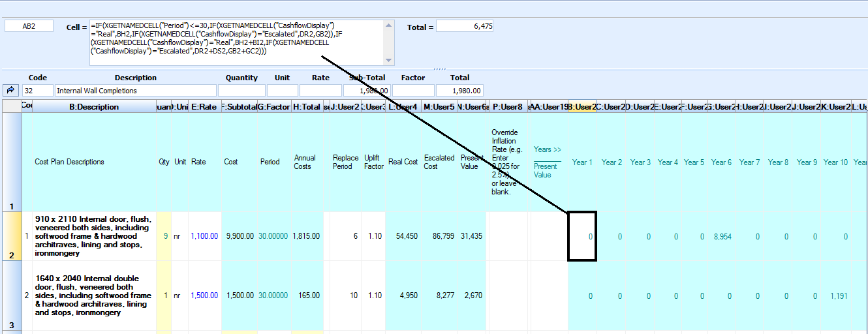Click the real cost cell 54,450
This screenshot has width=868, height=334.
click(403, 236)
